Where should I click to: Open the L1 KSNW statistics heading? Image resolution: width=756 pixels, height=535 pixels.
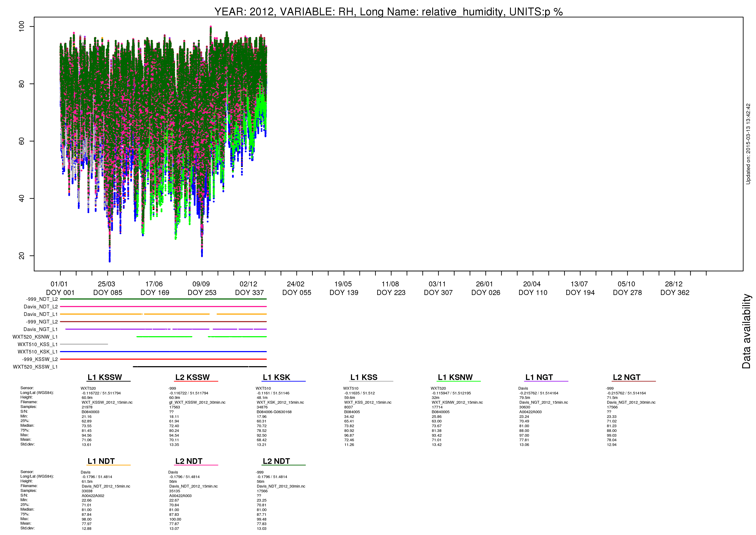click(x=455, y=377)
